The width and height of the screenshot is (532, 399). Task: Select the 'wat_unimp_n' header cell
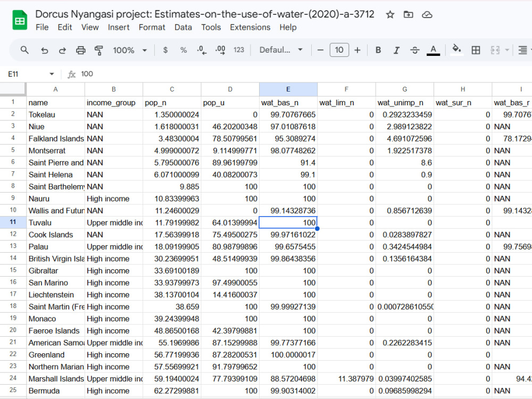[x=405, y=103]
